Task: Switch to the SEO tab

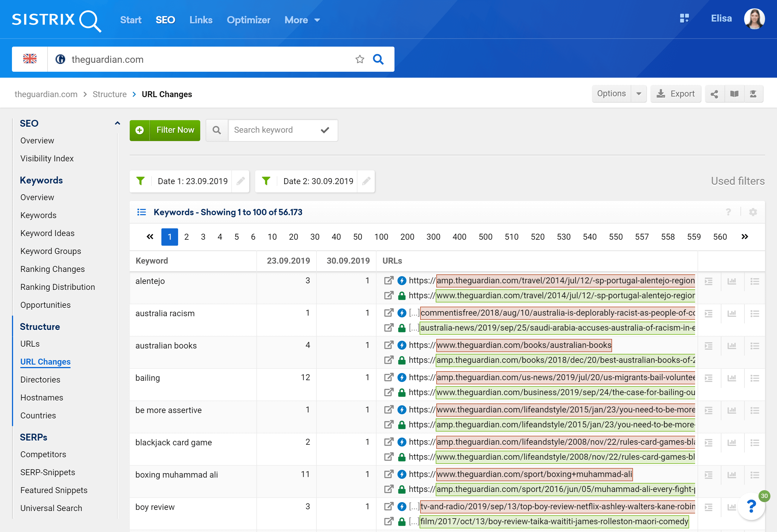Action: (x=165, y=20)
